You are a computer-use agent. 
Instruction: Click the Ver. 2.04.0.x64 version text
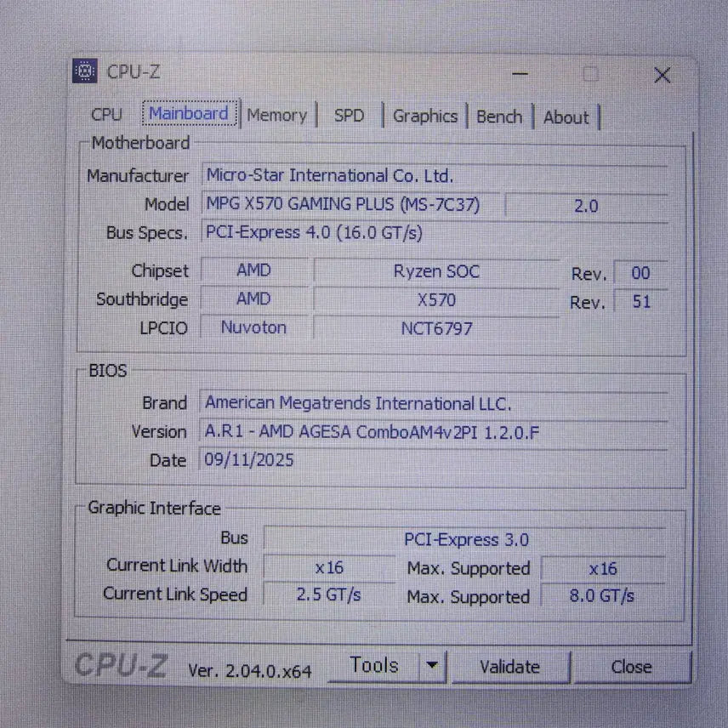[250, 671]
